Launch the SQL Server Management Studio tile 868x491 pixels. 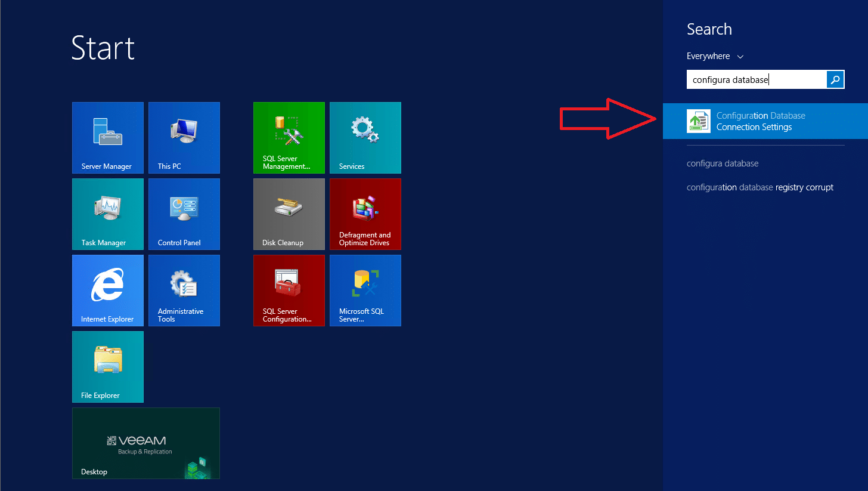289,138
